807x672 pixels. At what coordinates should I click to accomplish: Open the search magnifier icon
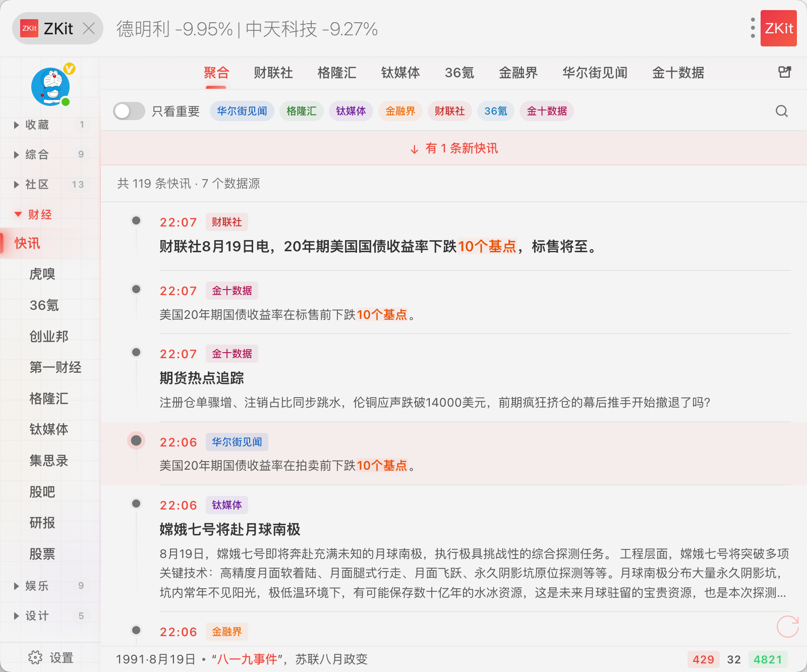click(x=782, y=111)
